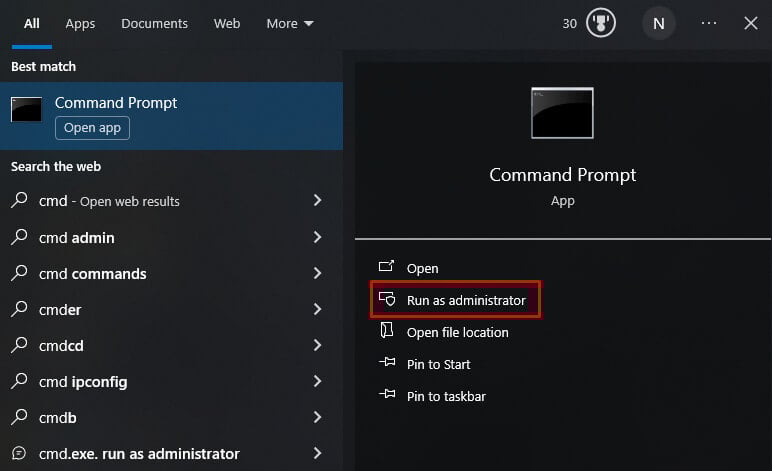Expand the More dropdown filter
Image resolution: width=772 pixels, height=471 pixels.
tap(289, 23)
